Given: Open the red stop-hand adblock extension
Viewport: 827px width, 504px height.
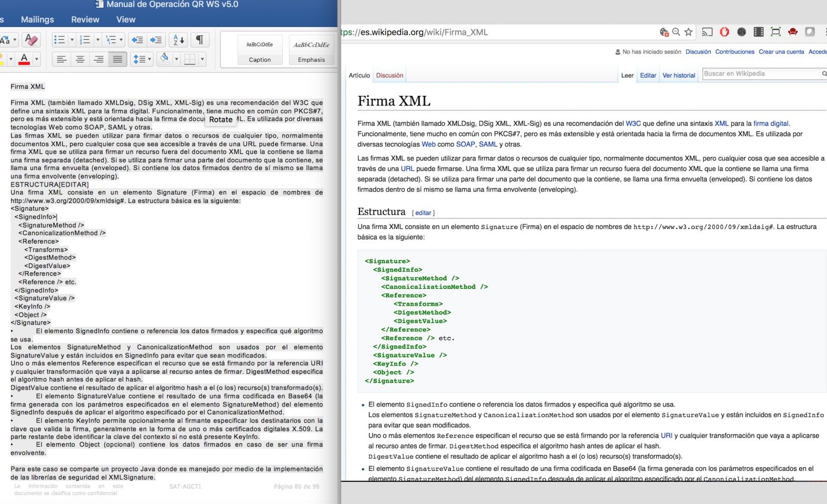Looking at the screenshot, I should [x=724, y=32].
